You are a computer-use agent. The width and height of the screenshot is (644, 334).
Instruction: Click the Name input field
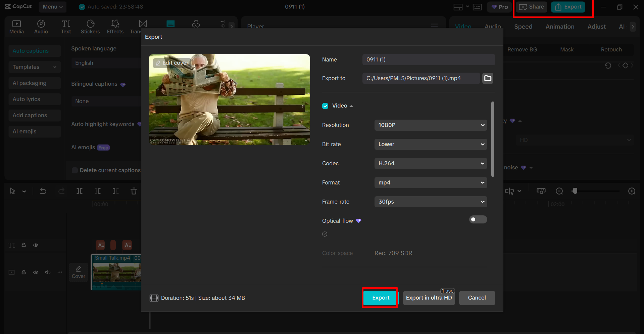point(429,59)
